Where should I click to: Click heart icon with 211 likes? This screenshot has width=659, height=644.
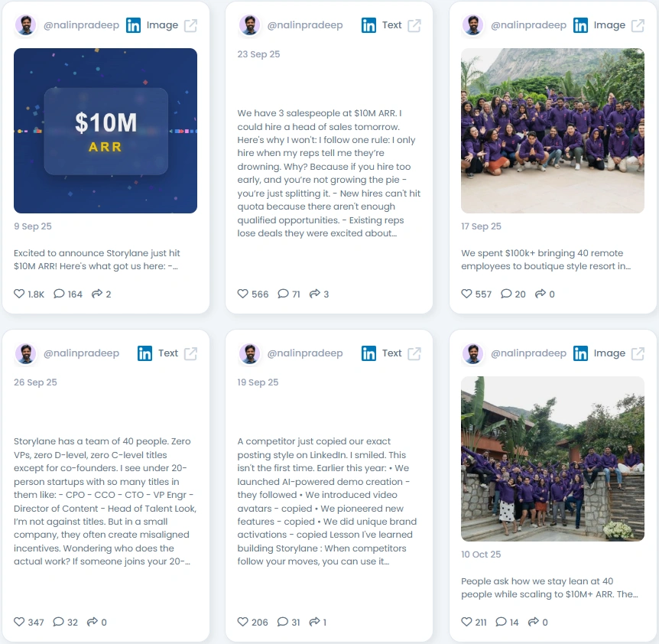(466, 621)
